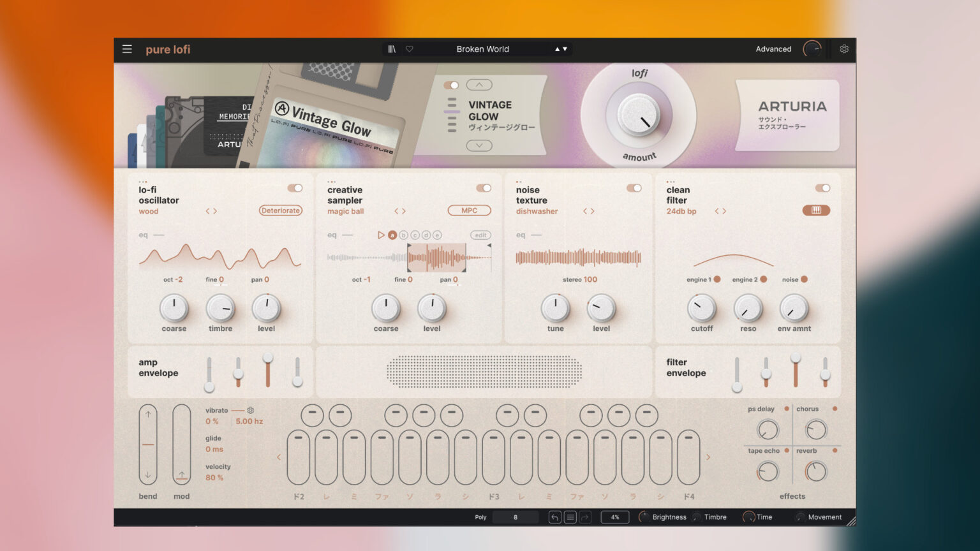Like the Broken World preset via heart icon
980x551 pixels.
408,48
